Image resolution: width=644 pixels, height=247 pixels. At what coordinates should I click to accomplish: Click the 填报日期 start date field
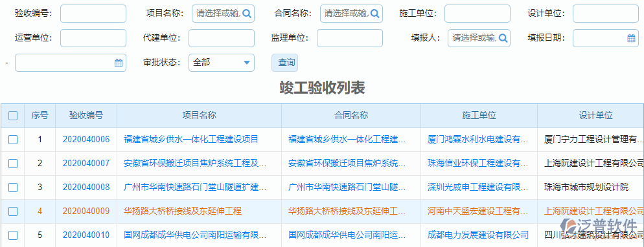point(606,38)
